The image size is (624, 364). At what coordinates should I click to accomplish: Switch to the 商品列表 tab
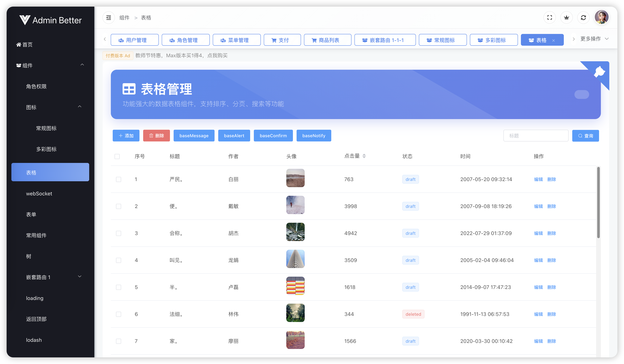[x=327, y=40]
